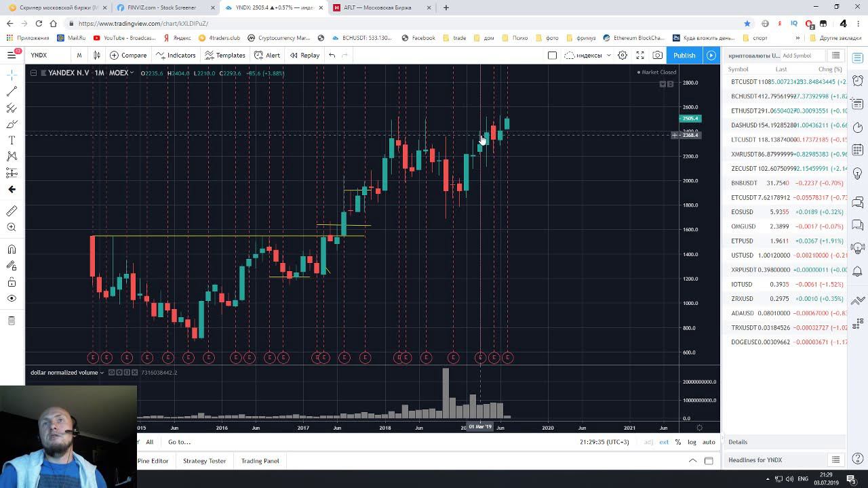
Task: Click the Compare button
Action: click(128, 55)
